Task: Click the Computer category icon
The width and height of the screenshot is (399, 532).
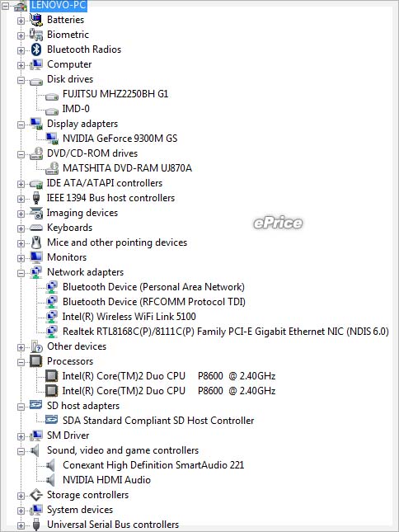Action: tap(36, 64)
